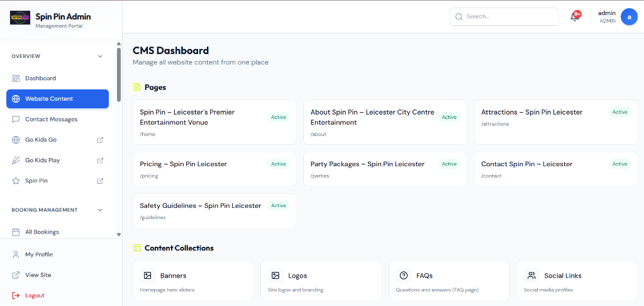
Task: Click the Spin Pin Admin title
Action: (x=64, y=16)
